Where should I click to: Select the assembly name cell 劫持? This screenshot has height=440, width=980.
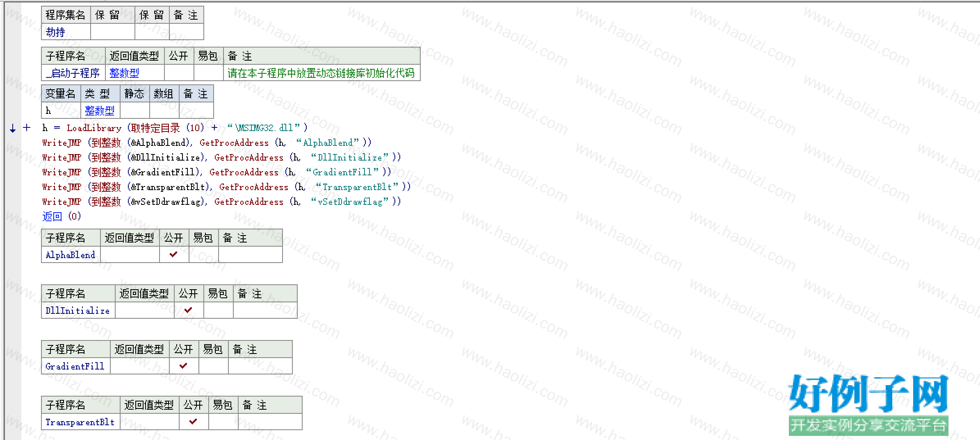(x=66, y=32)
